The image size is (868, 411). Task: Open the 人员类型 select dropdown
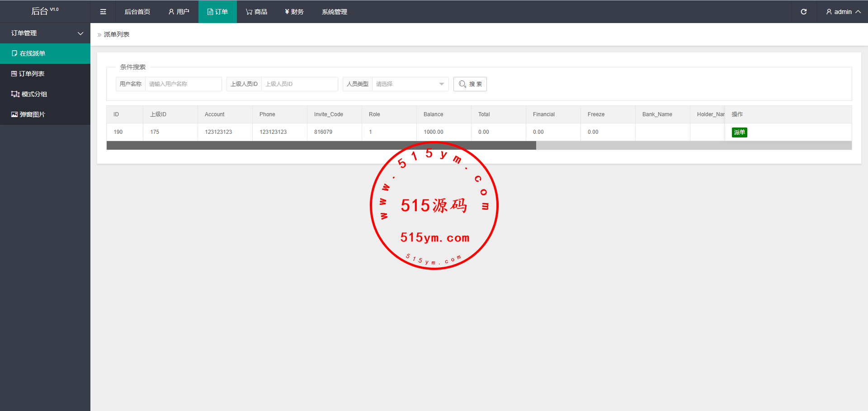(x=410, y=84)
